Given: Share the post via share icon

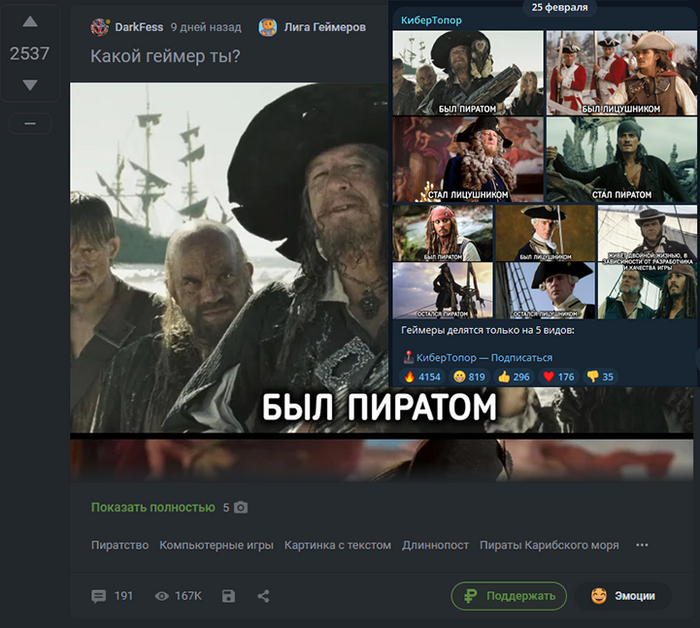Looking at the screenshot, I should pyautogui.click(x=263, y=596).
